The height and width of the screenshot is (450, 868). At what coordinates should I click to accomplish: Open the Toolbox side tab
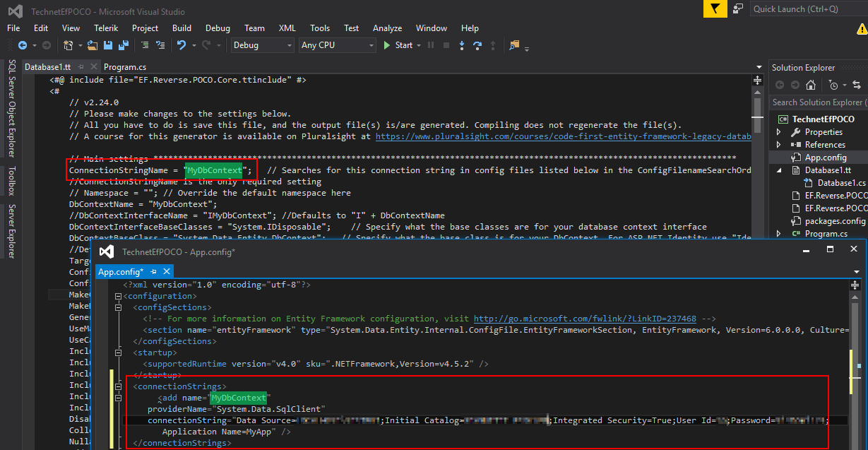coord(11,181)
